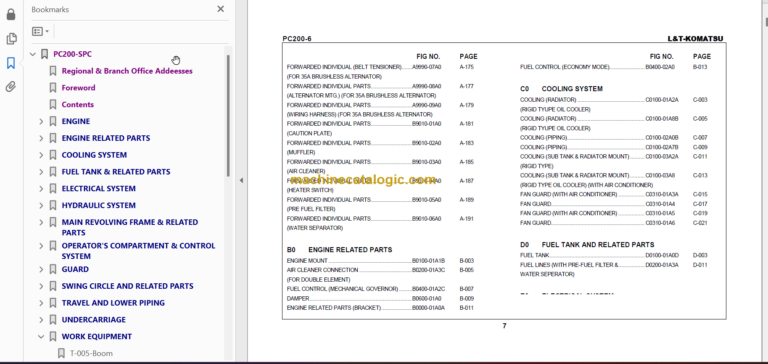Expand the COOLING SYSTEM bookmark
This screenshot has height=364, width=768.
[x=41, y=155]
